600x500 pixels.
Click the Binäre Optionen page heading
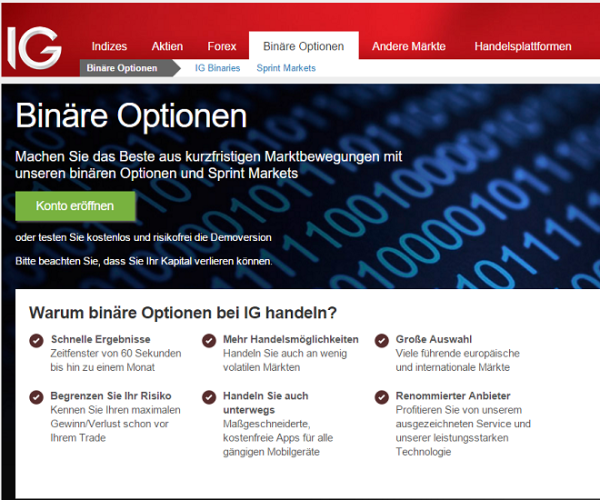click(x=131, y=116)
